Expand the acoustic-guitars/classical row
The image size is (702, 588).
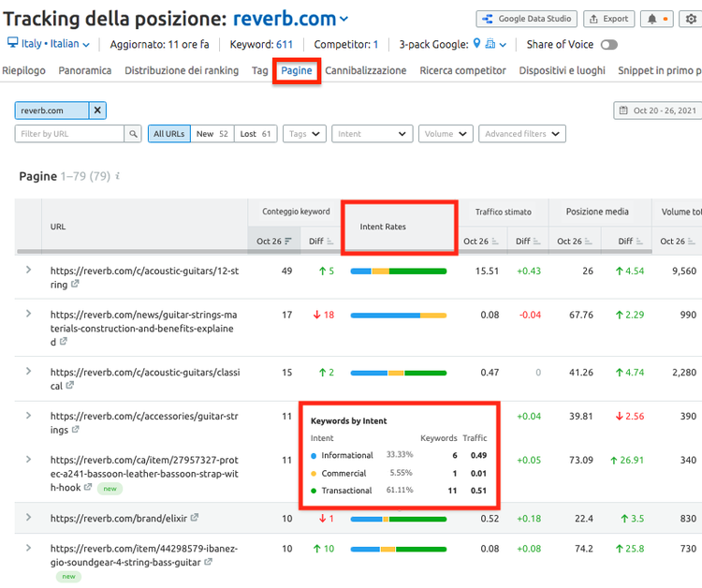[28, 372]
